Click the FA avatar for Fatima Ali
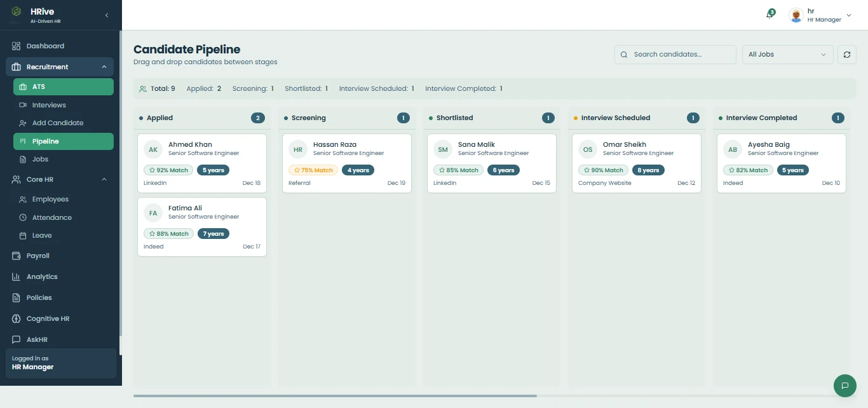 point(153,213)
